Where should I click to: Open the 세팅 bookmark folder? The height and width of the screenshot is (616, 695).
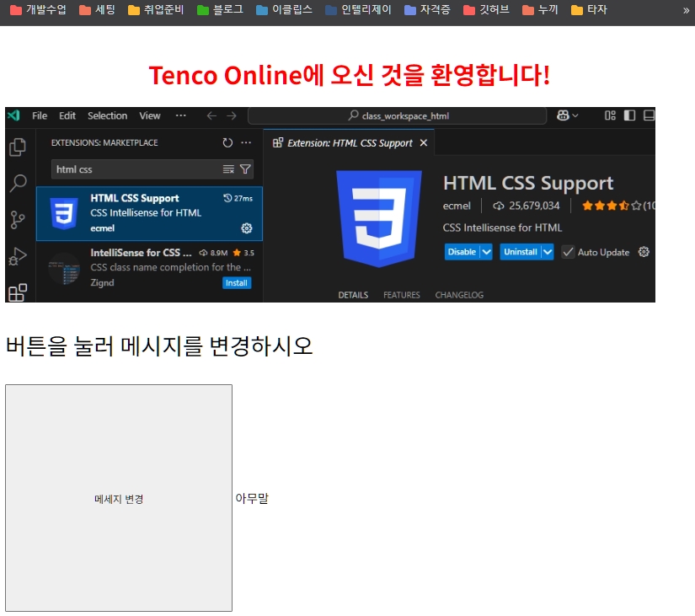(x=97, y=10)
